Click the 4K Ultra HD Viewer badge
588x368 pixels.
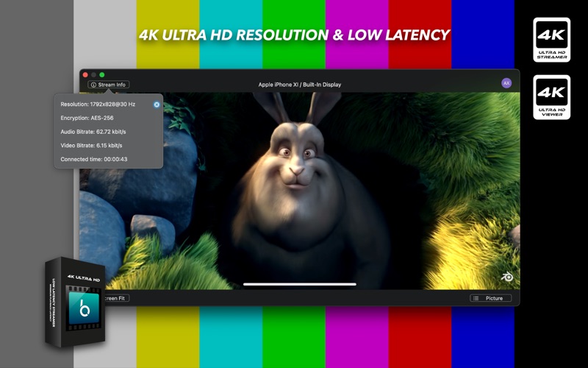pyautogui.click(x=552, y=97)
